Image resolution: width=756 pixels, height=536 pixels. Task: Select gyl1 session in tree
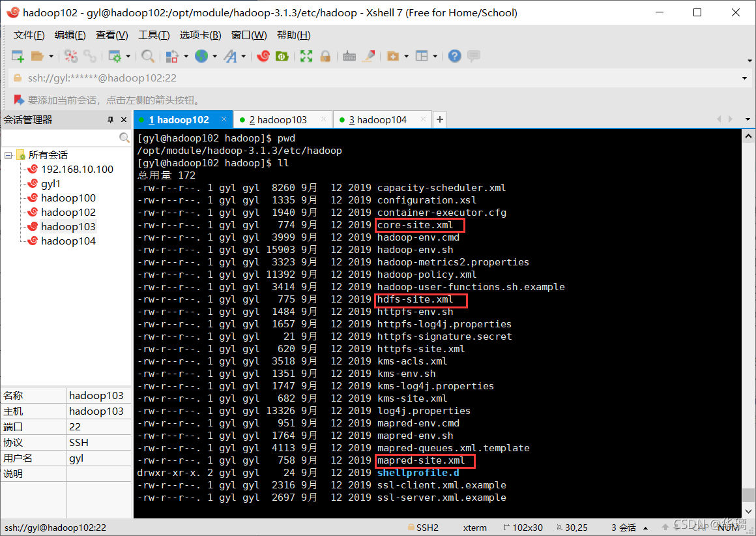51,184
